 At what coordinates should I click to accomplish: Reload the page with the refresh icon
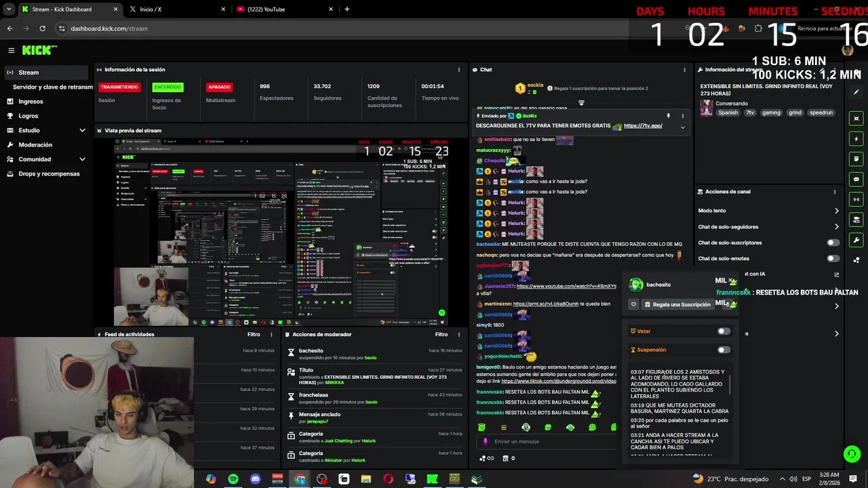click(x=42, y=28)
